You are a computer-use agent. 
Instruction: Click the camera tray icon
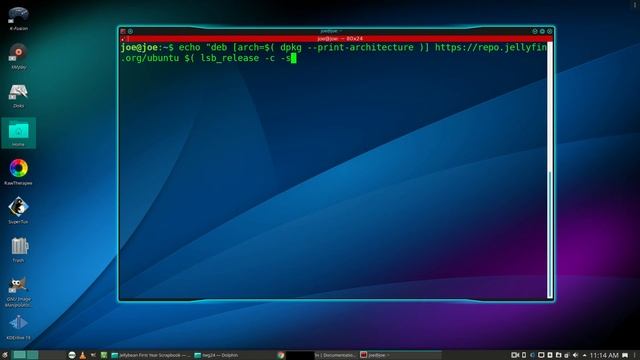click(x=515, y=355)
